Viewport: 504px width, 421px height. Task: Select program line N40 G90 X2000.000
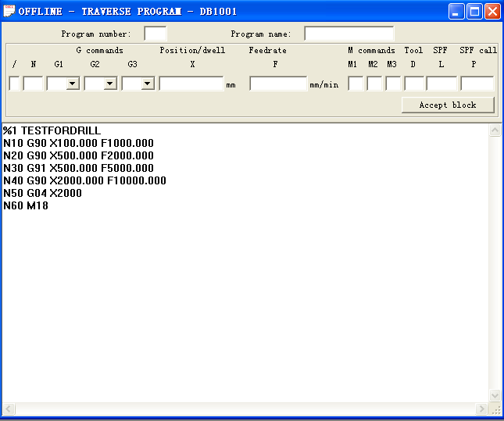click(x=84, y=180)
